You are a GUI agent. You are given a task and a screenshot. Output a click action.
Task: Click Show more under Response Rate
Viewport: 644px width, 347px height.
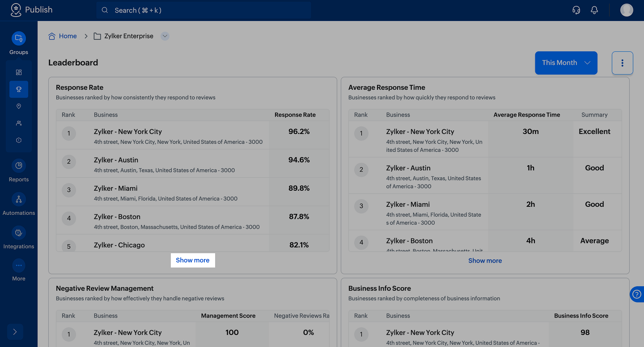click(x=193, y=260)
